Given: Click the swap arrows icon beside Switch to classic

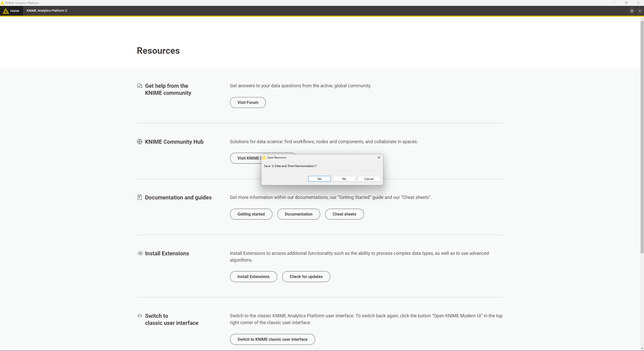Looking at the screenshot, I should tap(139, 316).
